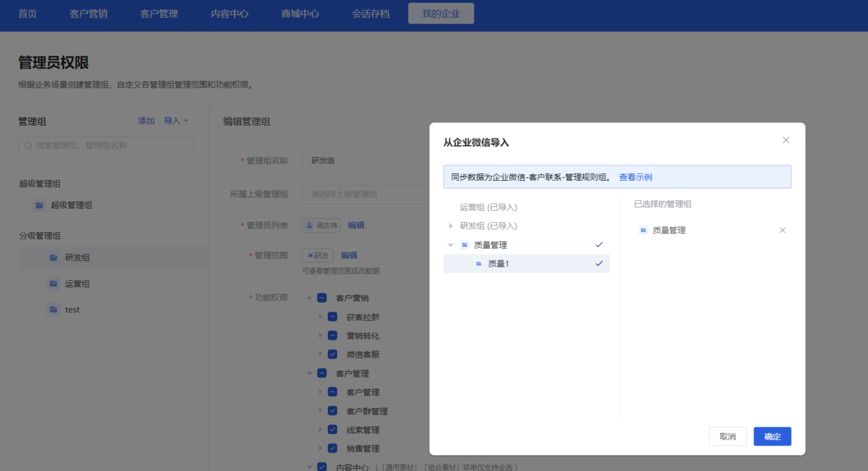
Task: Click the checkmark on the 质量管理 row
Action: click(x=599, y=245)
